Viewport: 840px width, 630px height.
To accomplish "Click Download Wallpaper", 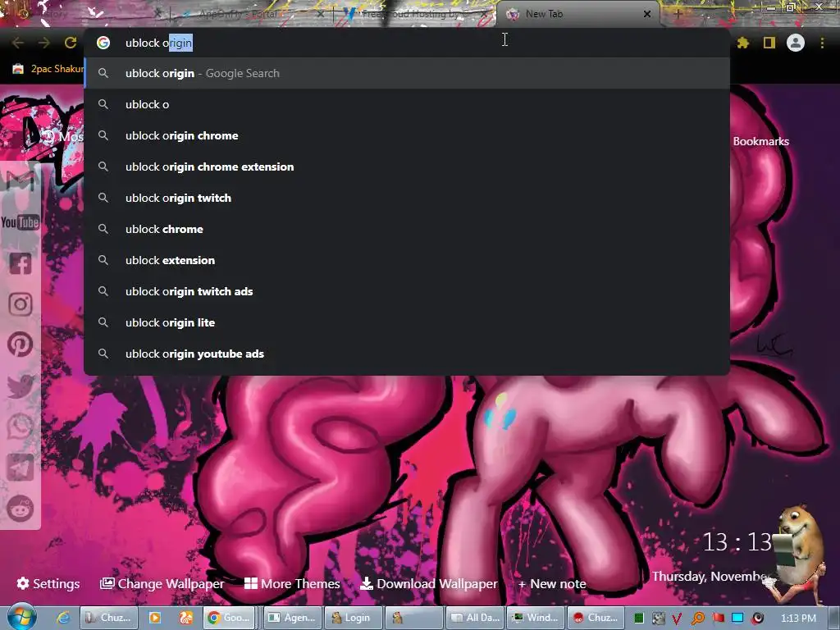I will point(428,583).
